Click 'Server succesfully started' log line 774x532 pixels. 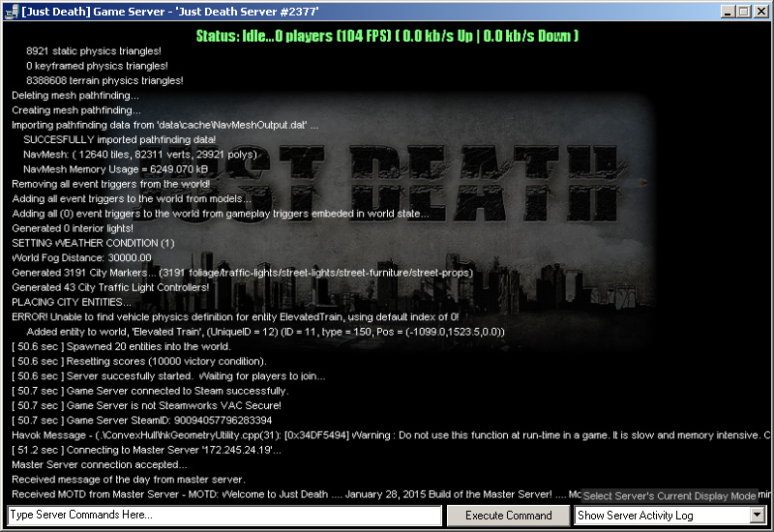point(168,376)
